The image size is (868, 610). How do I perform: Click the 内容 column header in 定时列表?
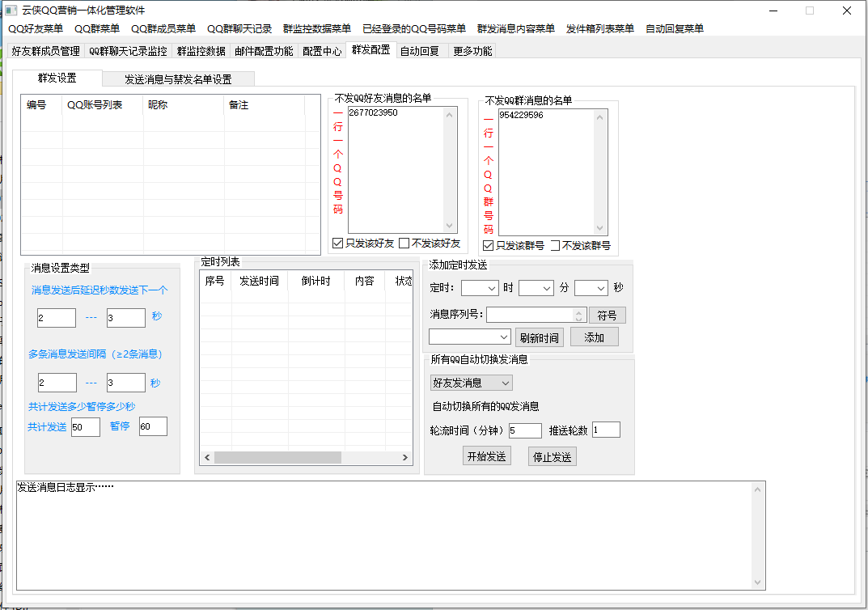point(365,281)
